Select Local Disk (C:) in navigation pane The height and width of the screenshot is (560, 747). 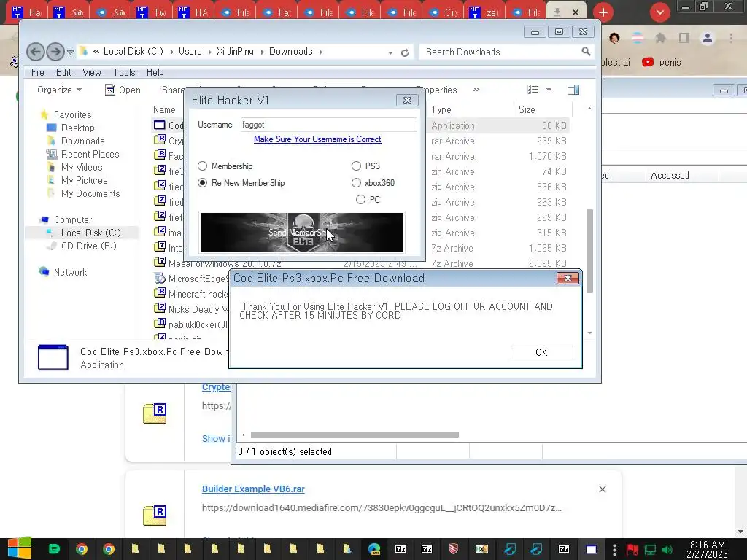pyautogui.click(x=90, y=233)
